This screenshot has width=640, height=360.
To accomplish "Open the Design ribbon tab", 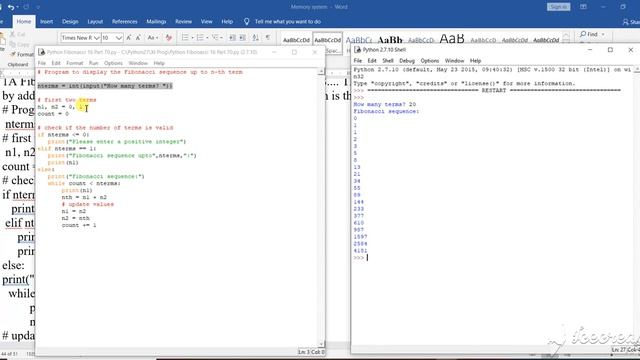I will tap(70, 22).
